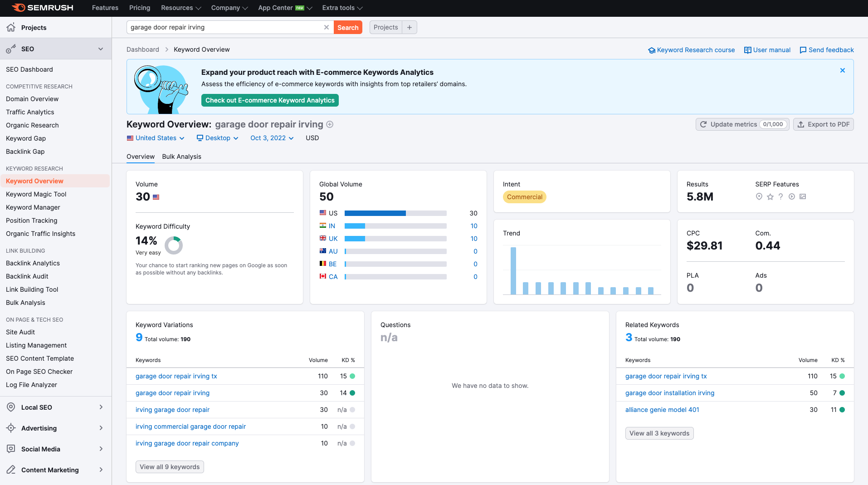Screen dimensions: 868x485
Task: Open the United States country dropdown
Action: click(x=156, y=138)
